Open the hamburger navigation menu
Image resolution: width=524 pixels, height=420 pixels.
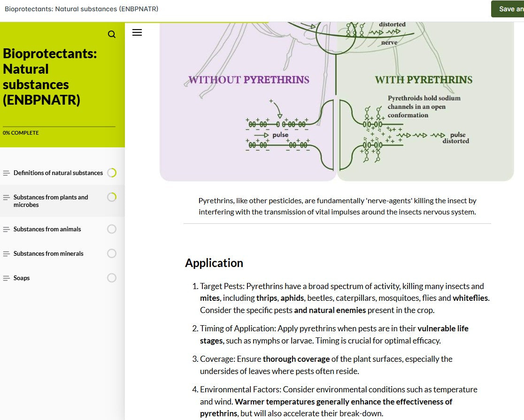[137, 32]
